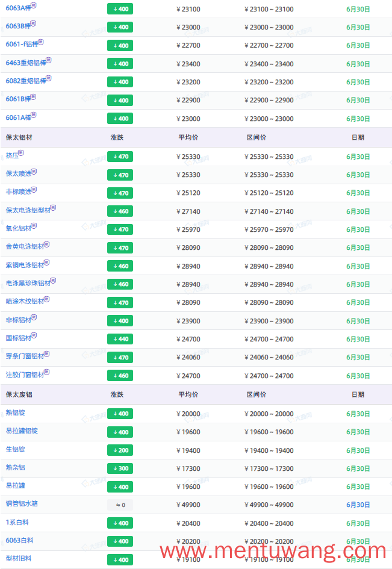This screenshot has width=392, height=569.
Task: Select average price ¥17300 for 熟杂铝
Action: click(x=188, y=469)
